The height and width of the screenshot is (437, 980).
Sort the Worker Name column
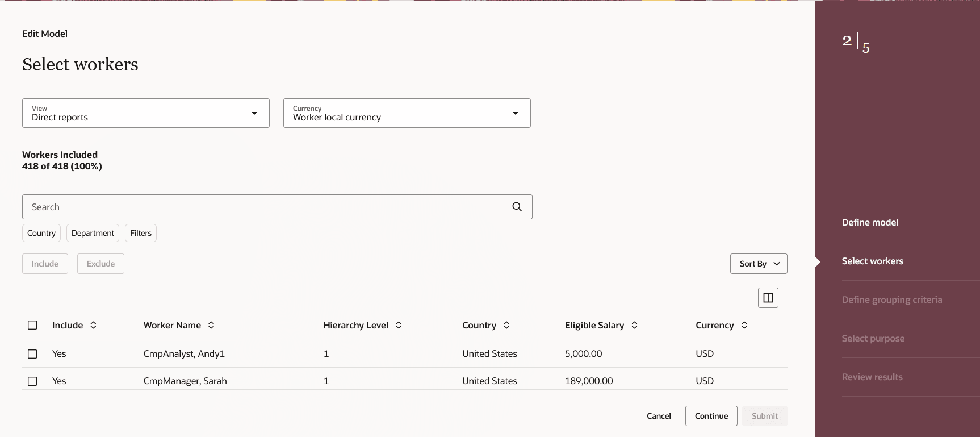(211, 325)
